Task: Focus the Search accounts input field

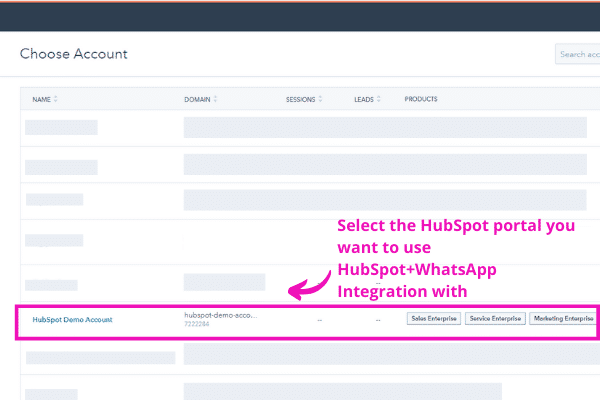Action: 578,54
